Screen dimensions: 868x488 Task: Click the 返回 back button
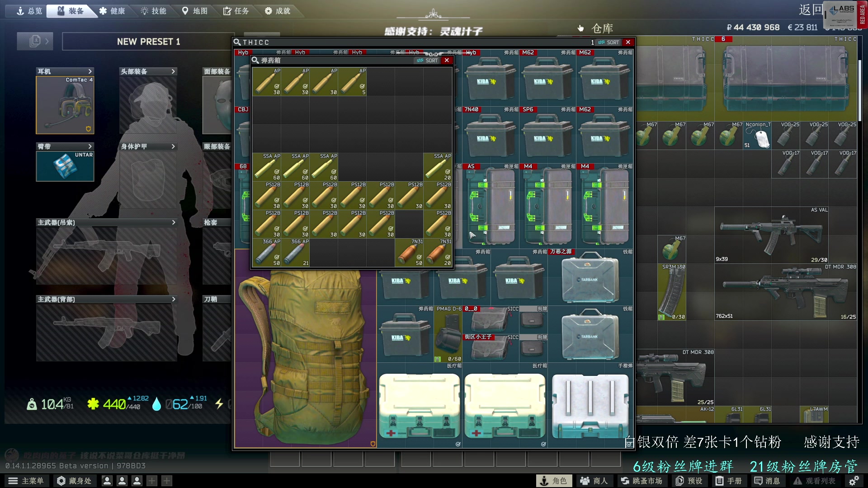click(810, 9)
